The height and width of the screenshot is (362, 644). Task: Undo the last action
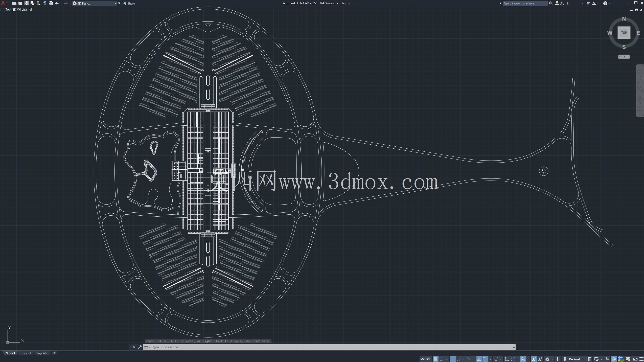pyautogui.click(x=57, y=4)
